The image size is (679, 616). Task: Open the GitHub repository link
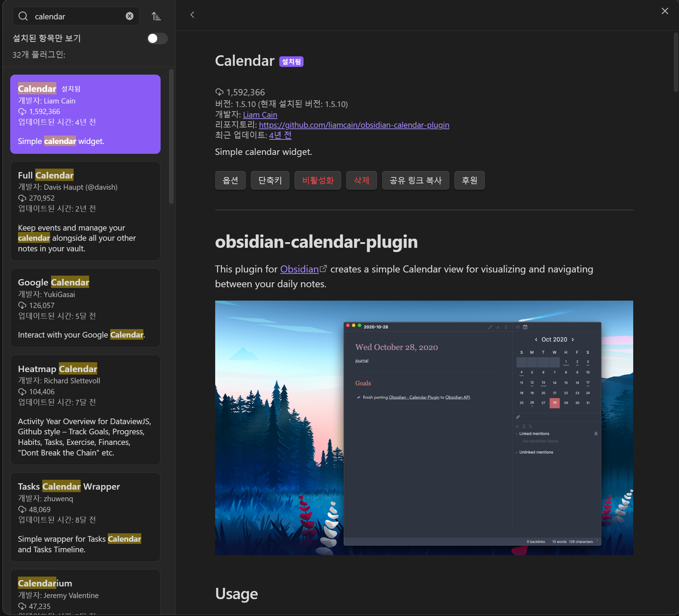pyautogui.click(x=354, y=125)
